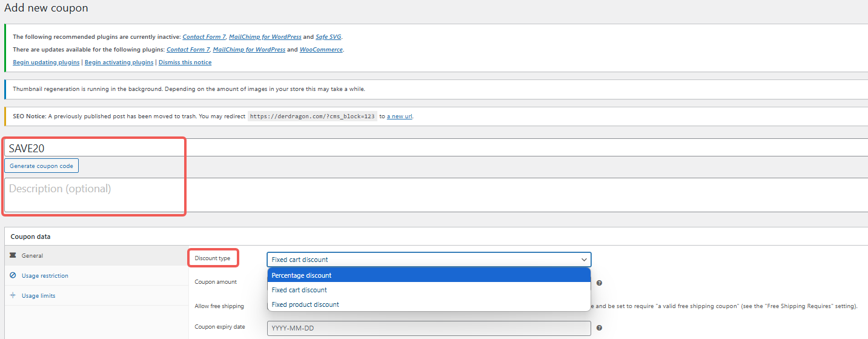868x339 pixels.
Task: Click the Usage limits plus icon
Action: pos(13,296)
